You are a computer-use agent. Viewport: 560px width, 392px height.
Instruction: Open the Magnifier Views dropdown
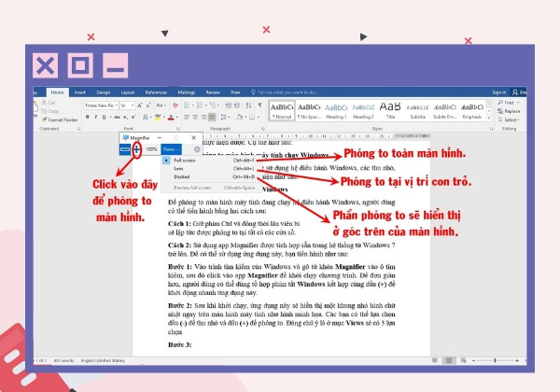[x=171, y=149]
